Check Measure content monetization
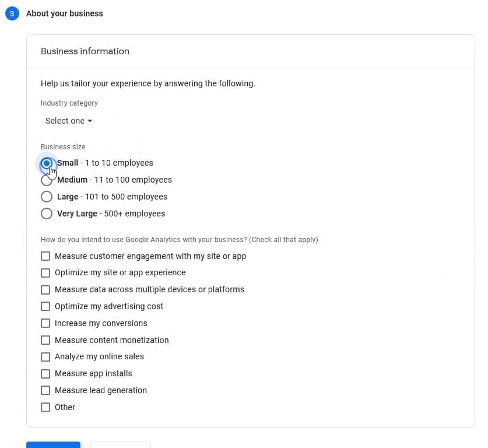 tap(45, 340)
